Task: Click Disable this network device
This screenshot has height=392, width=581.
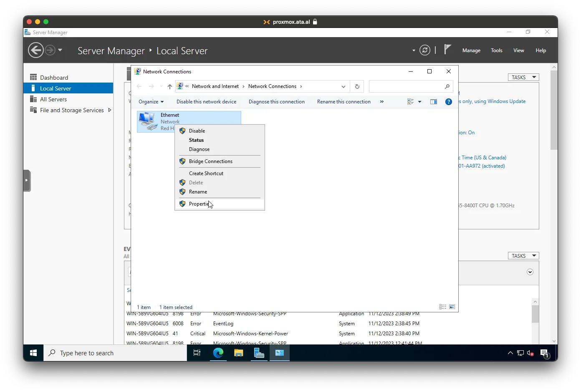Action: (206, 102)
